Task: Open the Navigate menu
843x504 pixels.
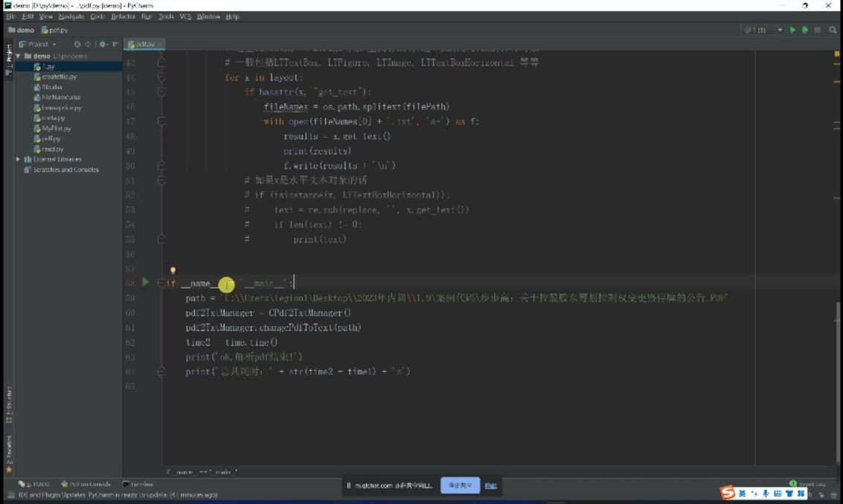Action: click(x=71, y=16)
